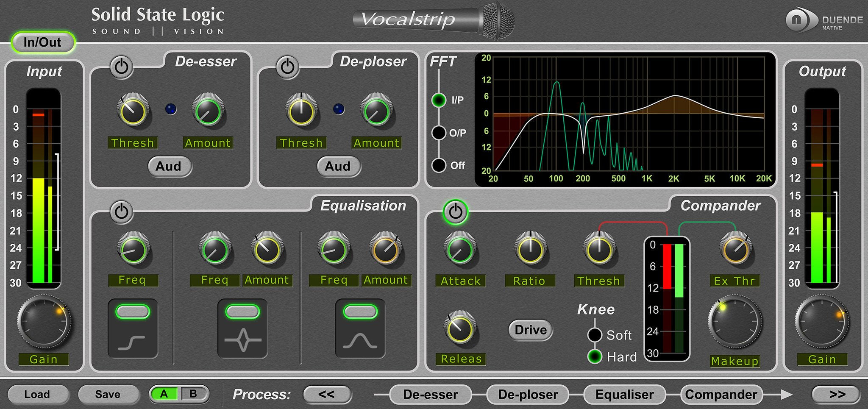
Task: Click the Input level meter
Action: (44, 188)
